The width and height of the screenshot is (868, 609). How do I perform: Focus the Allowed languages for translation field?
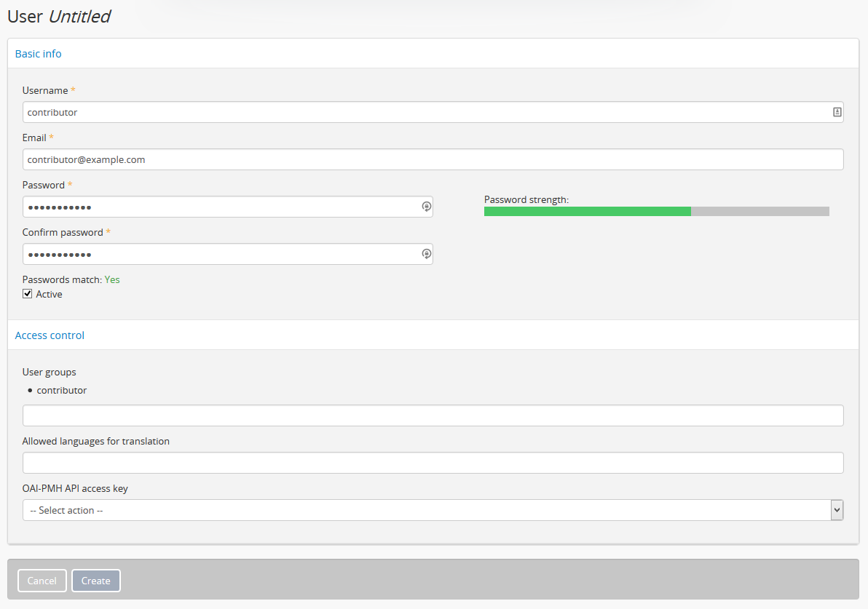pyautogui.click(x=433, y=463)
